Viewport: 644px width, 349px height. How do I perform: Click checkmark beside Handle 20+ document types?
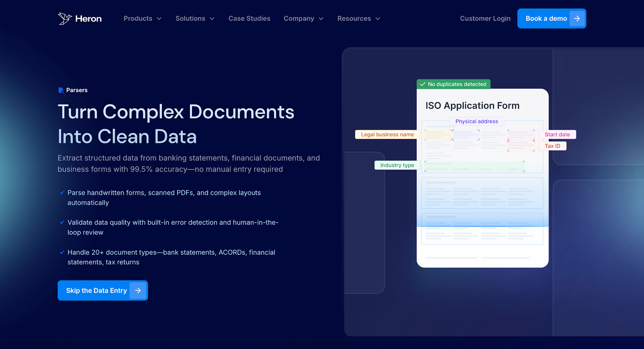[62, 252]
